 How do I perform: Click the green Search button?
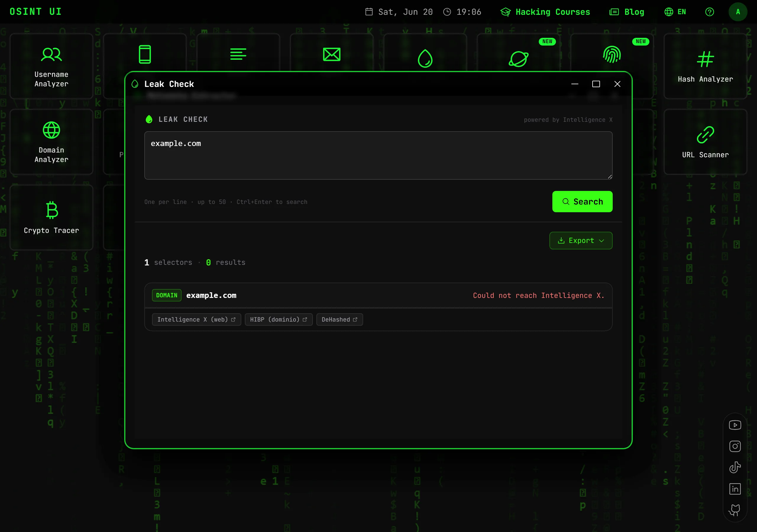tap(582, 201)
